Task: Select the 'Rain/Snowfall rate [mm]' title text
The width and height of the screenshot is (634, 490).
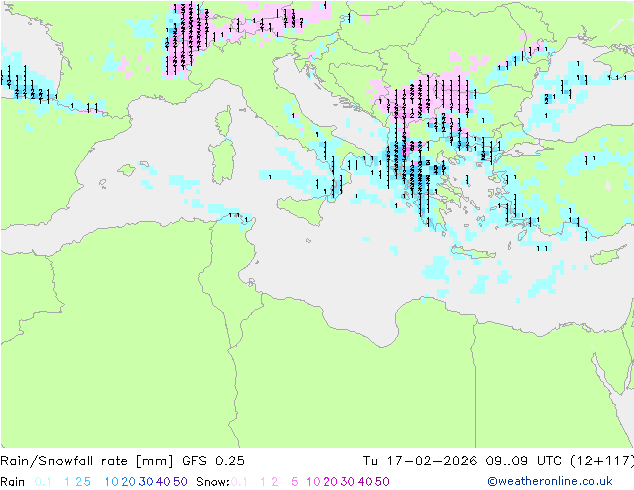Action: click(x=87, y=461)
